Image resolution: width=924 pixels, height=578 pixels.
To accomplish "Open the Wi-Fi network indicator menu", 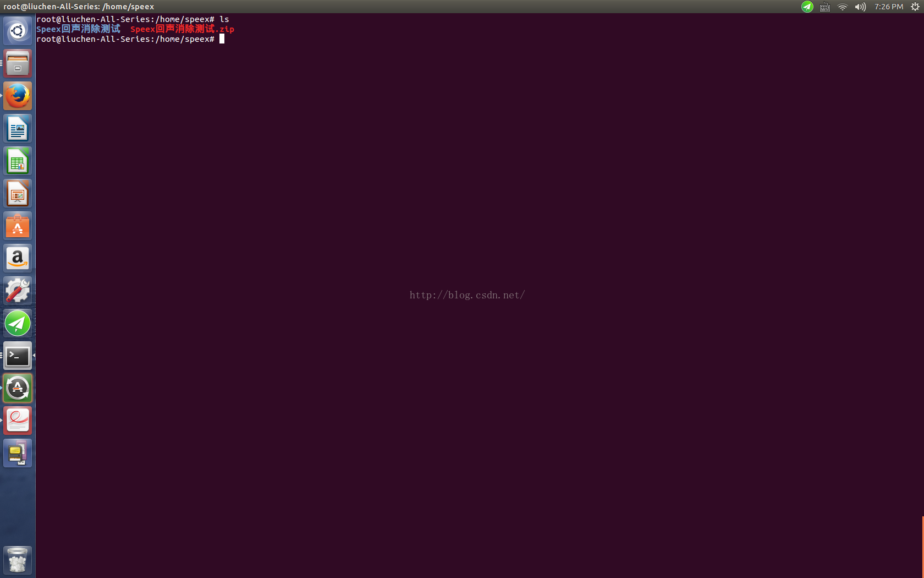I will pyautogui.click(x=842, y=7).
